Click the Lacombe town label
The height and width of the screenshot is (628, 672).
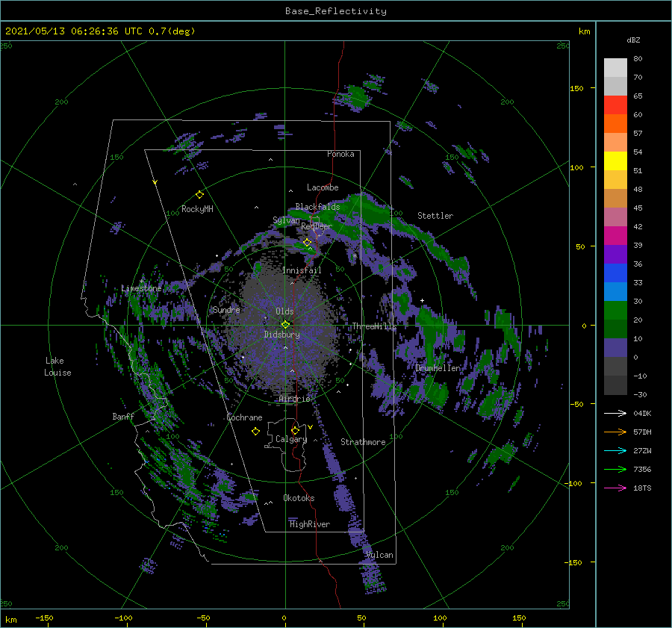[323, 187]
